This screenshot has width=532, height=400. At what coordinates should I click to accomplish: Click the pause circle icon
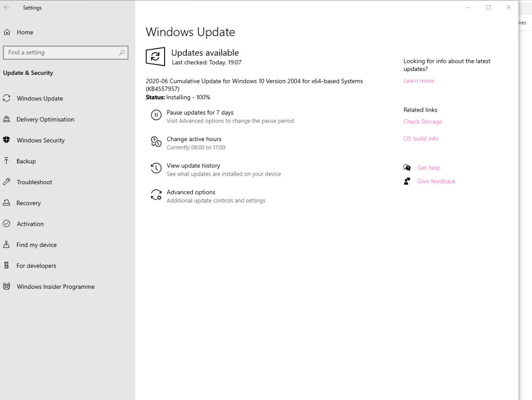(x=156, y=115)
